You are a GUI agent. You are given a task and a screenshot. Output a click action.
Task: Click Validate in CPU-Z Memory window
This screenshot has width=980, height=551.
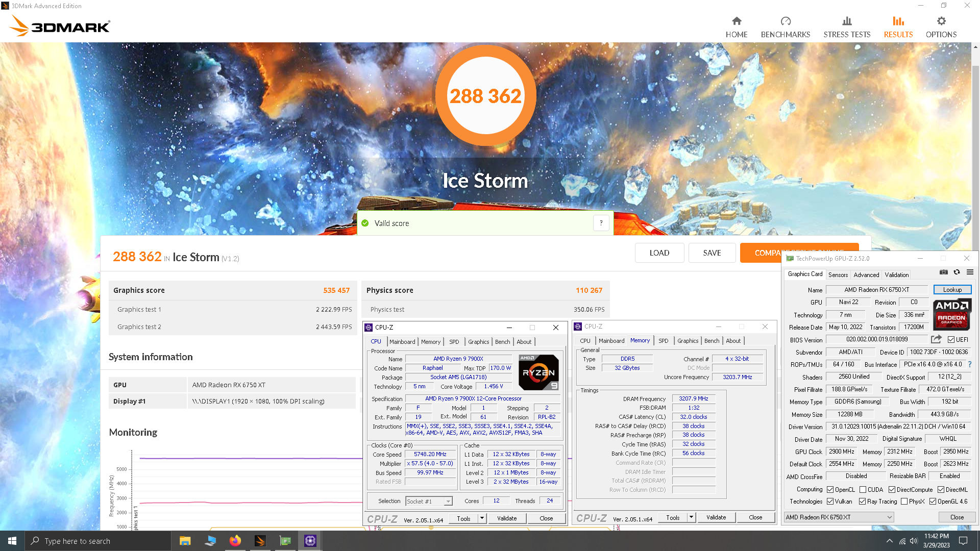pyautogui.click(x=716, y=517)
